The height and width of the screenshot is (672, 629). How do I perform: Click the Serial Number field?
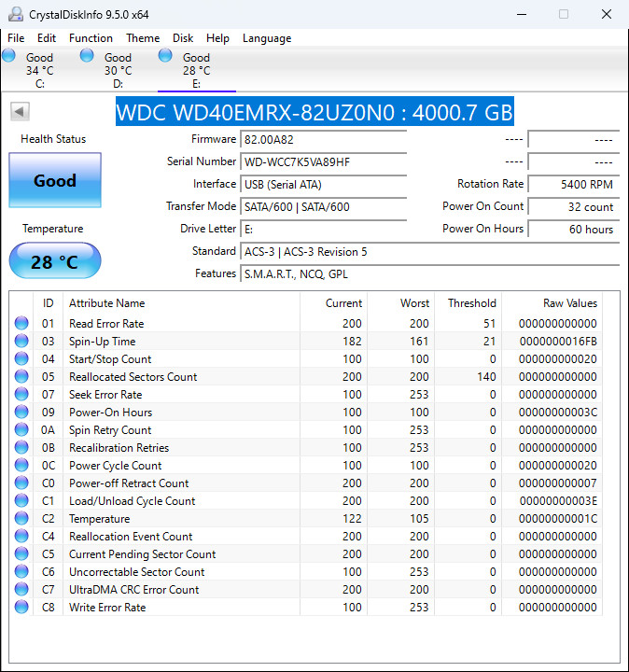point(324,162)
